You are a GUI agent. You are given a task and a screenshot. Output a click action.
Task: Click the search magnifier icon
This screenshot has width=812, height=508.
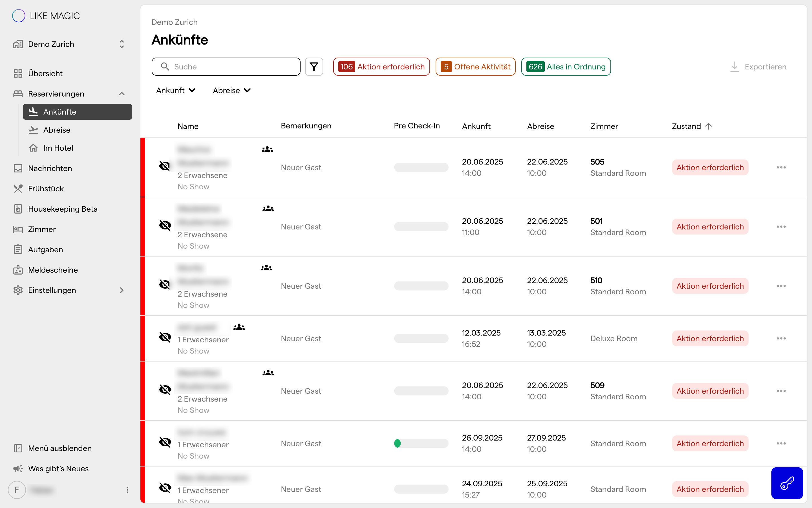tap(165, 66)
